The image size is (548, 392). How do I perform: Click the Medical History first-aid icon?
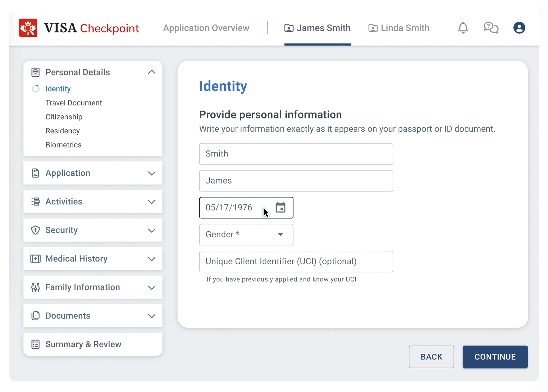click(x=35, y=259)
